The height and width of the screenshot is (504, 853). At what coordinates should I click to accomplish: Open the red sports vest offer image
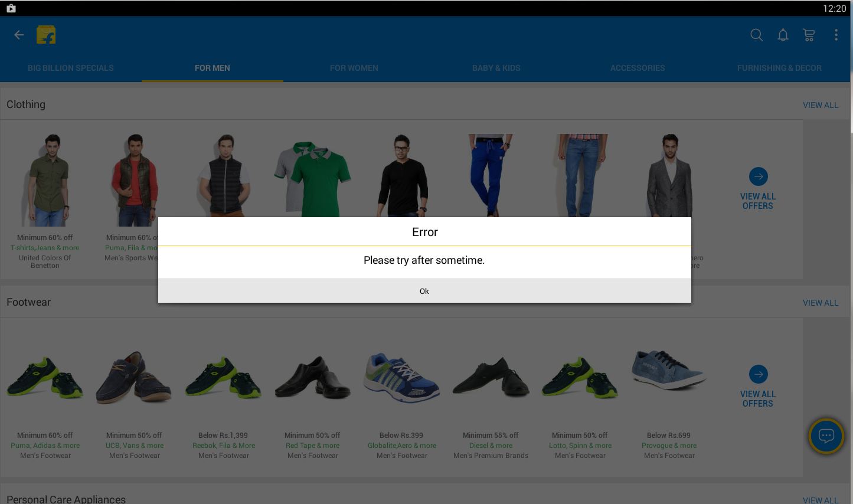[135, 180]
